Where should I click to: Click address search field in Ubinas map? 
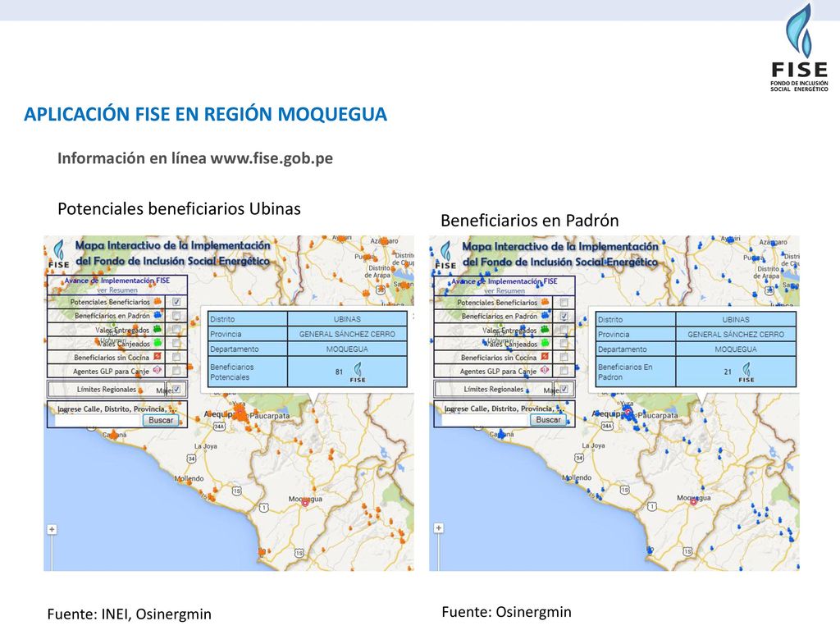pyautogui.click(x=98, y=421)
